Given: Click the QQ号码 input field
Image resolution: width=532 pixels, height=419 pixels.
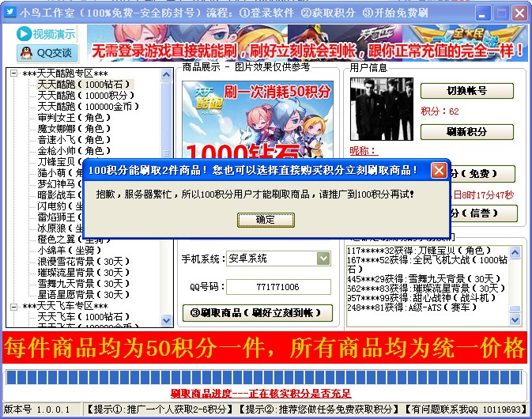Looking at the screenshot, I should (278, 287).
